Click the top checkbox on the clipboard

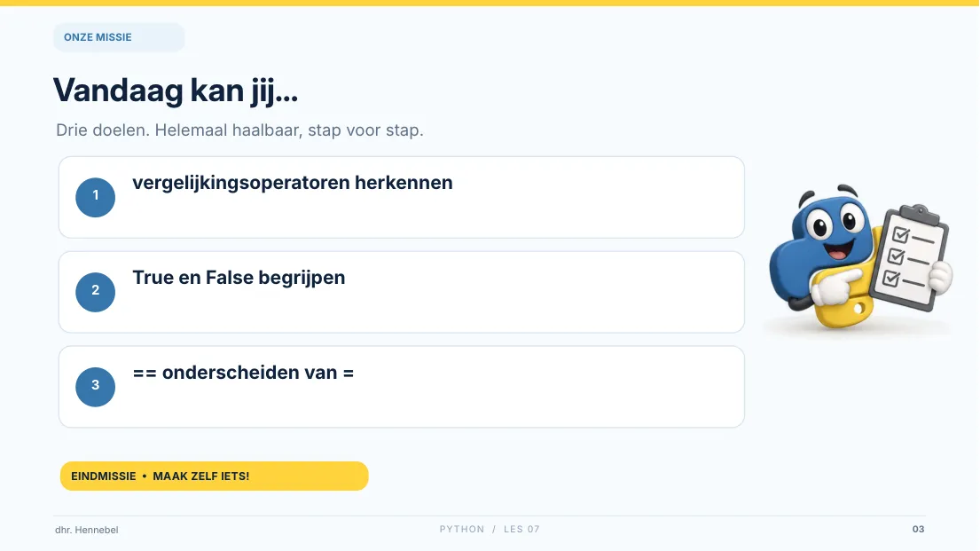coord(901,234)
